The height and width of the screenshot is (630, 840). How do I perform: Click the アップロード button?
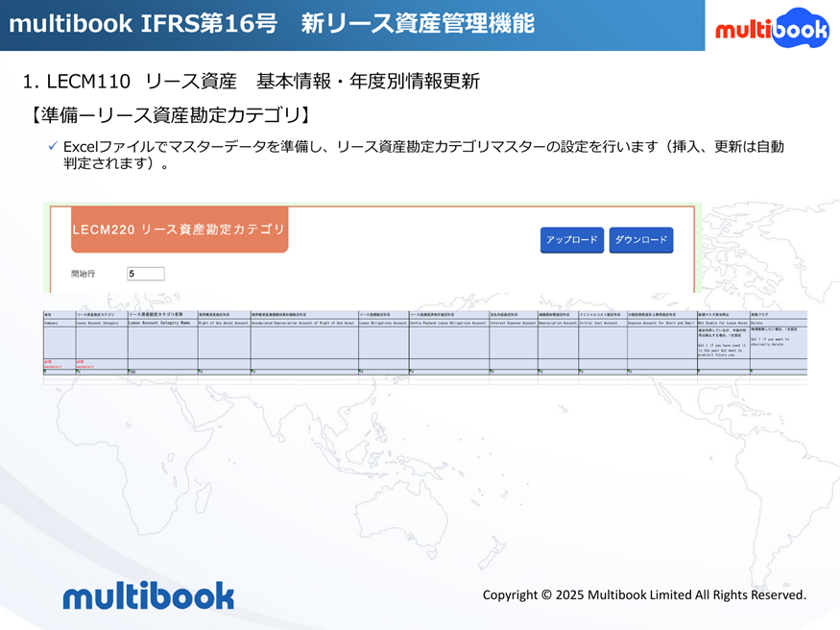tap(571, 239)
